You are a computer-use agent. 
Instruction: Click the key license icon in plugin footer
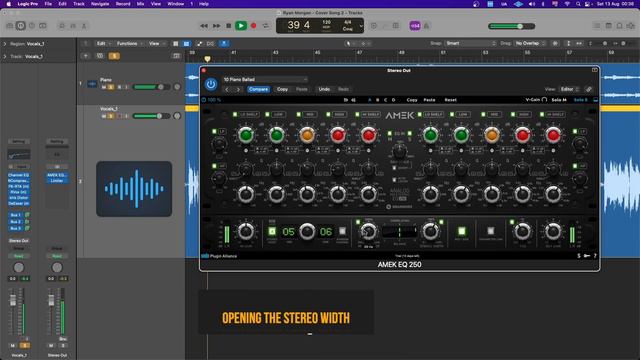click(587, 256)
